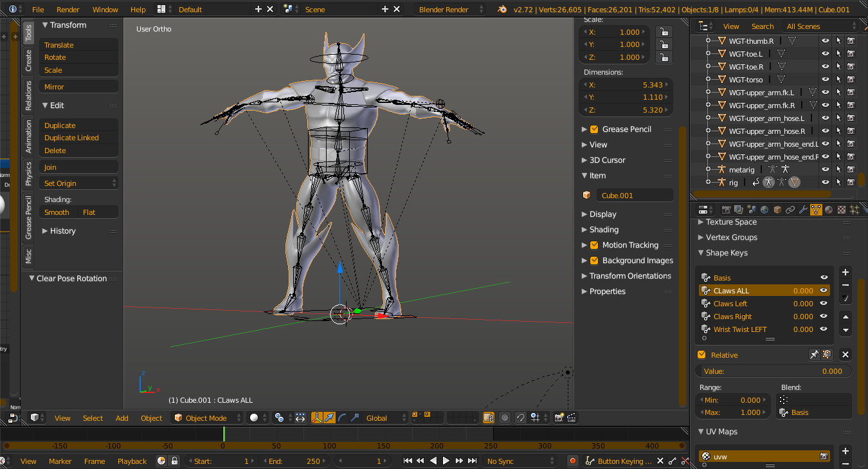Open the Particles properties tab
Viewport: 868px width, 469px height.
(x=854, y=210)
